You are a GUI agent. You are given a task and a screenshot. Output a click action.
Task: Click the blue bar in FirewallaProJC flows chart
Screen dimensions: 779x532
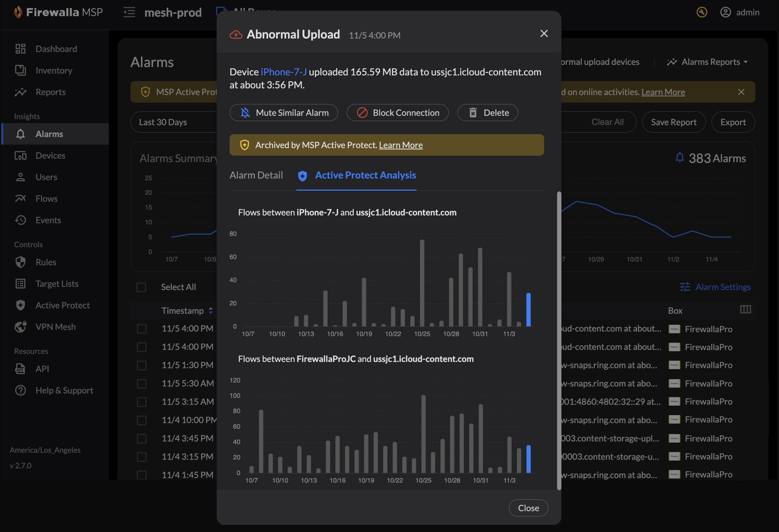(528, 459)
